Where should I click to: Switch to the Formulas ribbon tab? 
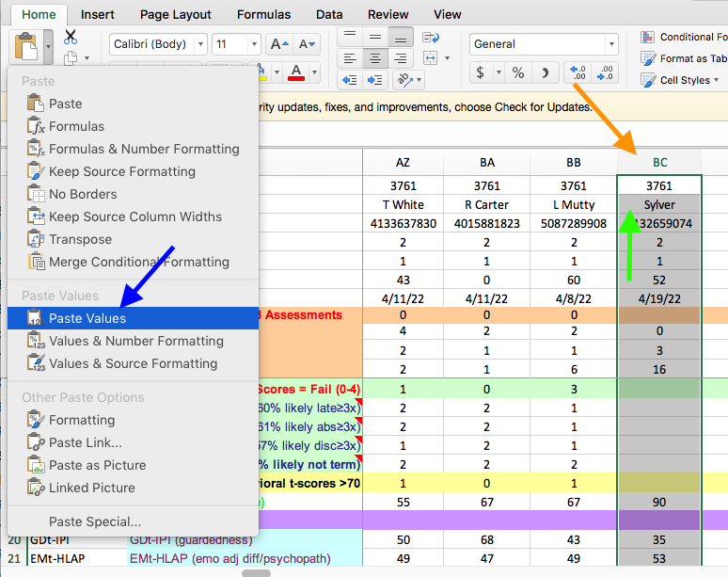pos(263,14)
